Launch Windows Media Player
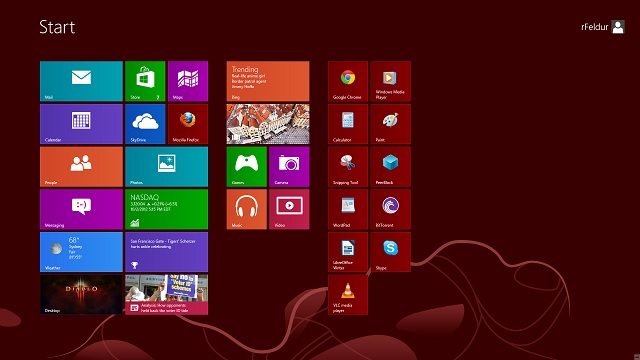The width and height of the screenshot is (640, 360). 390,81
